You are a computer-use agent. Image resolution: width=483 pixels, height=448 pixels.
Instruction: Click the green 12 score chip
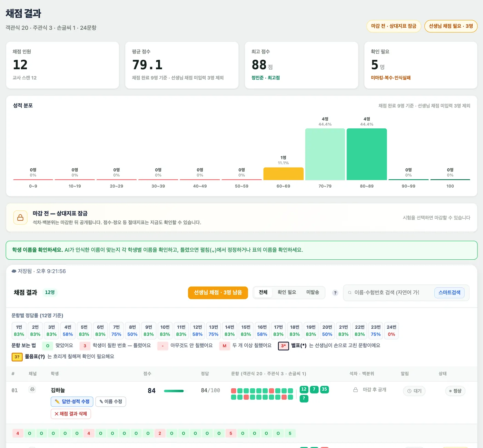pos(304,389)
